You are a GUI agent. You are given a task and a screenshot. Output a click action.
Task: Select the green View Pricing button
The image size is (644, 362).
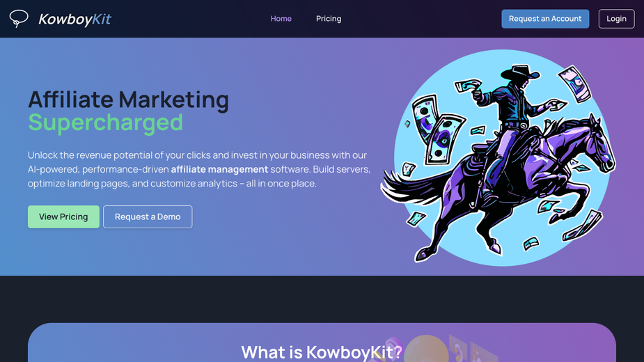click(x=63, y=217)
